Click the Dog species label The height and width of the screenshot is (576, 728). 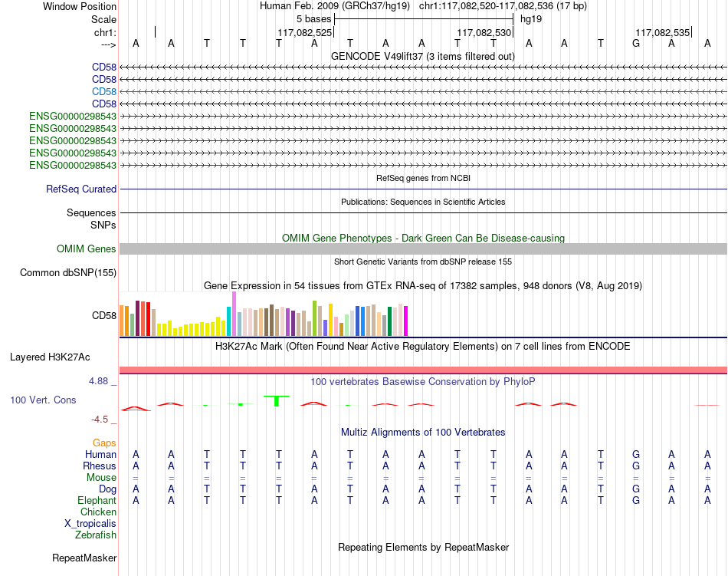coord(107,489)
